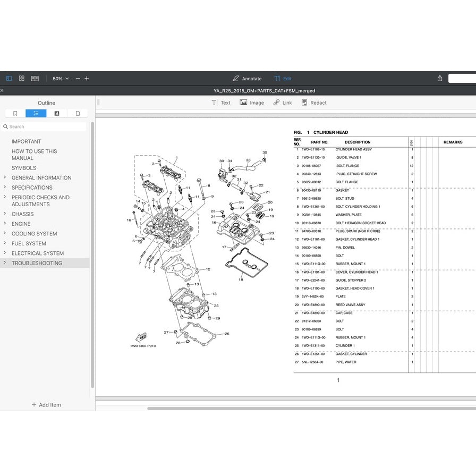
Task: Show the annotations sidebar tab
Action: tap(57, 113)
